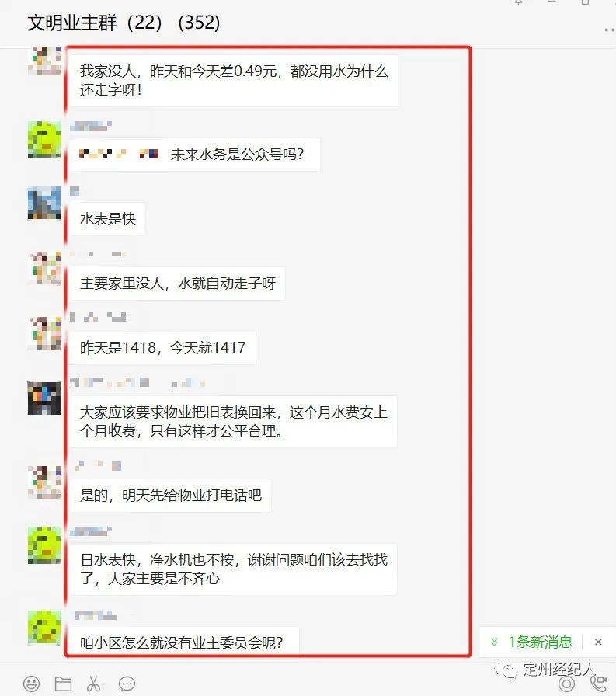
Task: Select the message 是的，明天先给物业打电话吧
Action: coord(170,496)
